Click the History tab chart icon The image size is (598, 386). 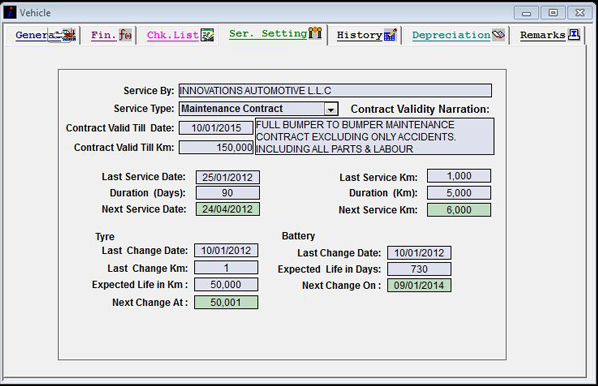click(x=390, y=35)
